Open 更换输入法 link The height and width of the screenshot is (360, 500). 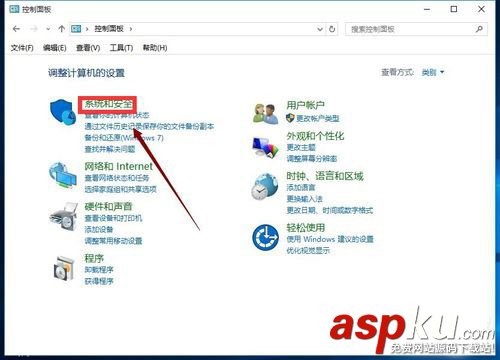tap(304, 199)
